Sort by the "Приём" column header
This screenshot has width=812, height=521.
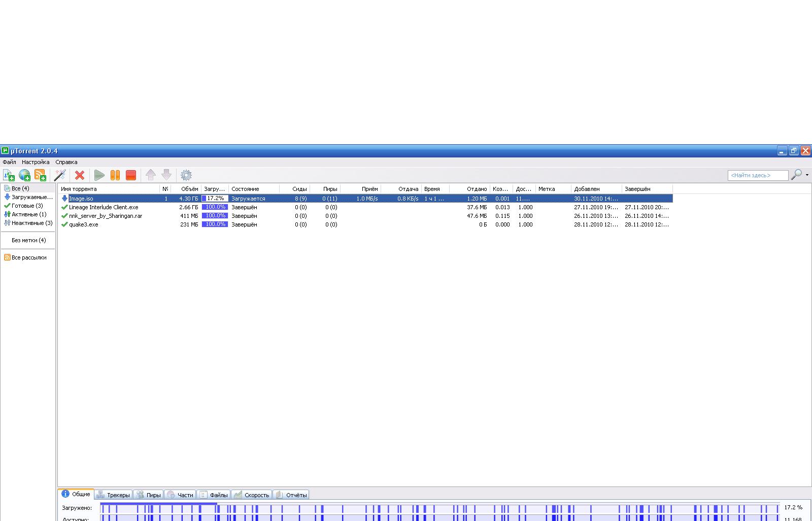(360, 189)
